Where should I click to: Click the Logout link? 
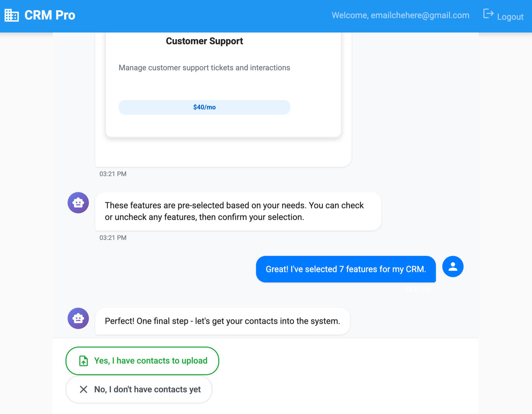[510, 16]
